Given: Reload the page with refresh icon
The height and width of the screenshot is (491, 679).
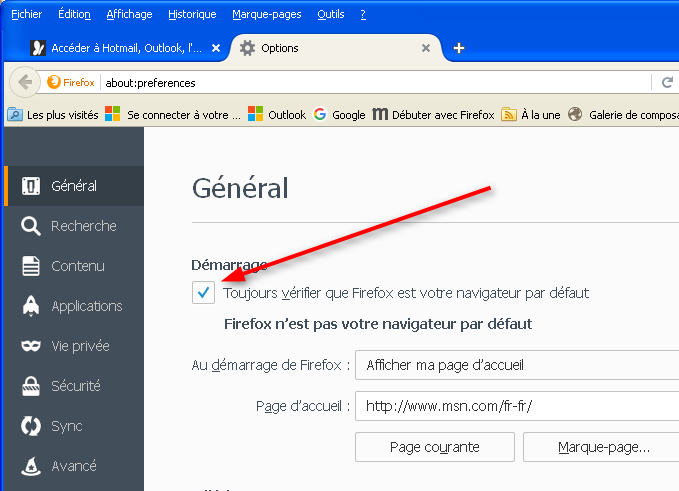Looking at the screenshot, I should tap(667, 82).
